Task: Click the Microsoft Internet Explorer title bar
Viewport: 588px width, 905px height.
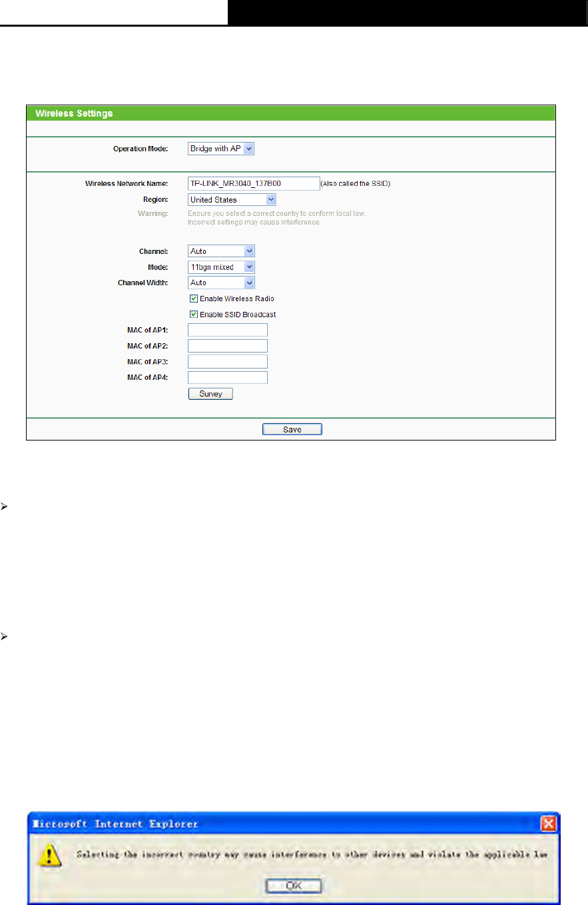Action: (x=294, y=824)
